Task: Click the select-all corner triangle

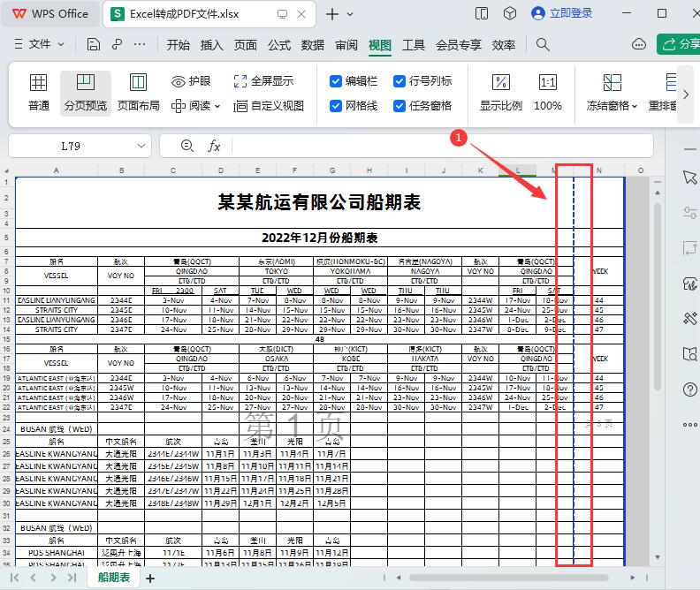Action: pyautogui.click(x=7, y=170)
